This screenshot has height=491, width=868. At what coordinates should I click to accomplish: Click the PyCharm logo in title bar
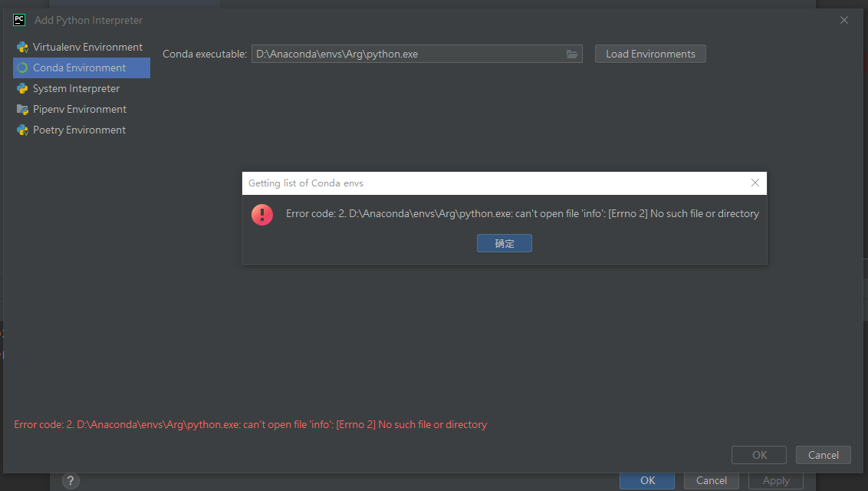pos(19,20)
